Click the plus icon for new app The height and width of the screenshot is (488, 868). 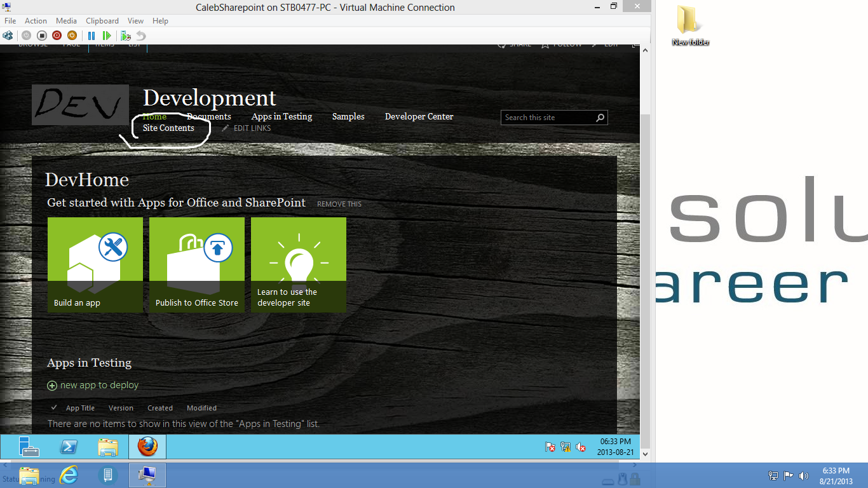pyautogui.click(x=52, y=386)
